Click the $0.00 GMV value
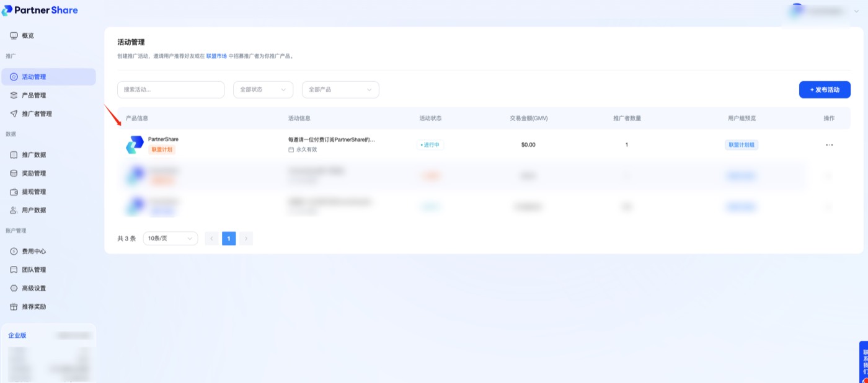The width and height of the screenshot is (868, 383). click(x=528, y=145)
